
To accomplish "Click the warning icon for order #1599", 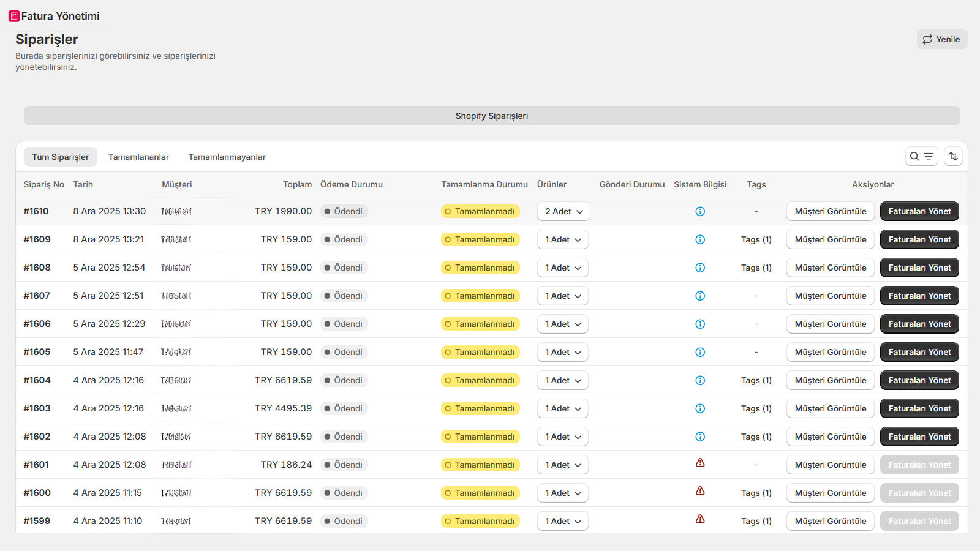I will coord(700,519).
